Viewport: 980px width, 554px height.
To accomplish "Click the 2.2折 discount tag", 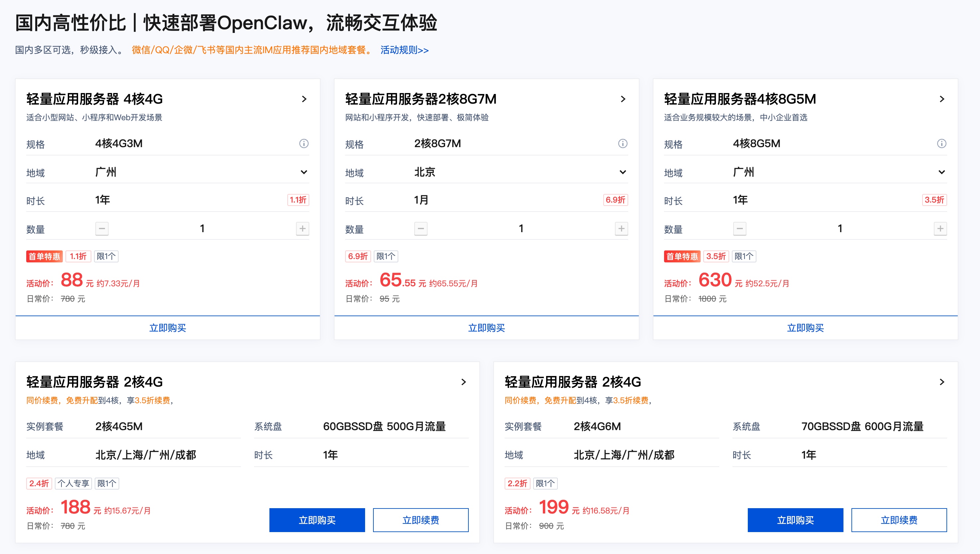I will tap(518, 484).
